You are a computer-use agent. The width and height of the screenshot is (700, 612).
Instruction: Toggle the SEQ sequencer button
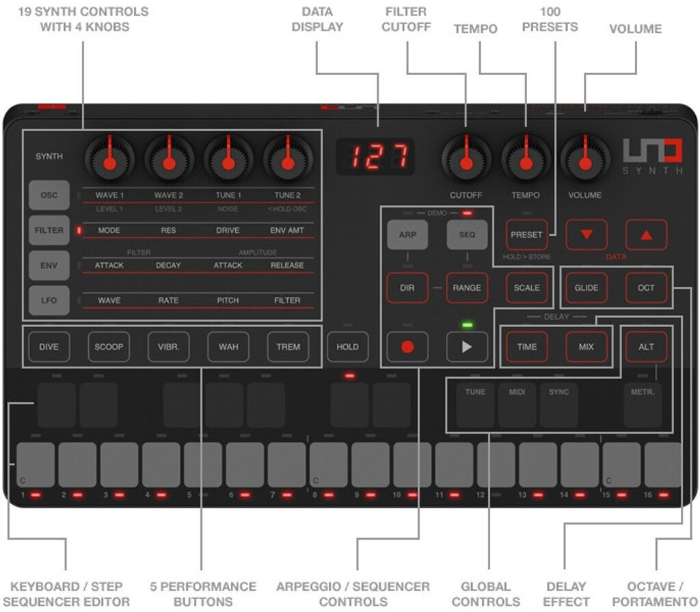(x=467, y=234)
